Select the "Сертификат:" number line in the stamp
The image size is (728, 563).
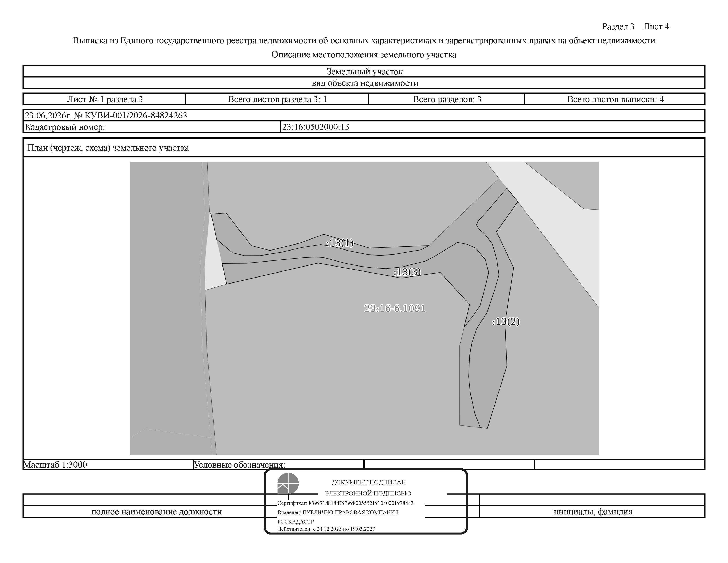point(345,503)
